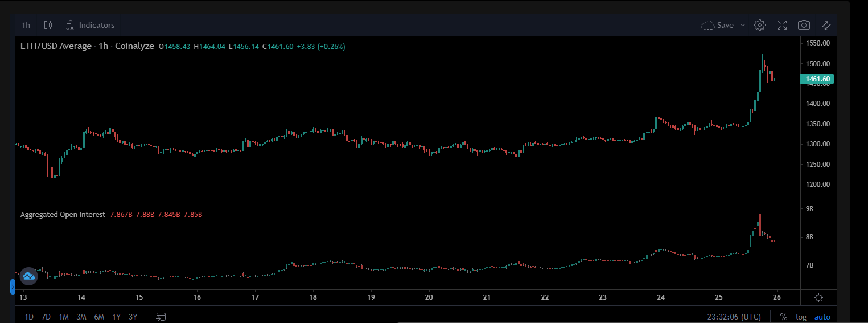Screen dimensions: 868x323
Task: Click the diagonal arrows icon in toolbar
Action: [x=826, y=25]
